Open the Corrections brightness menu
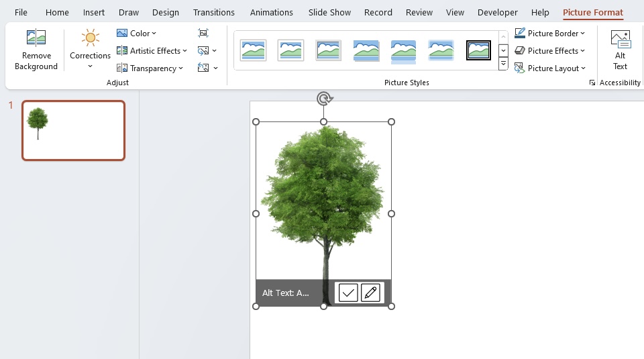 point(90,49)
